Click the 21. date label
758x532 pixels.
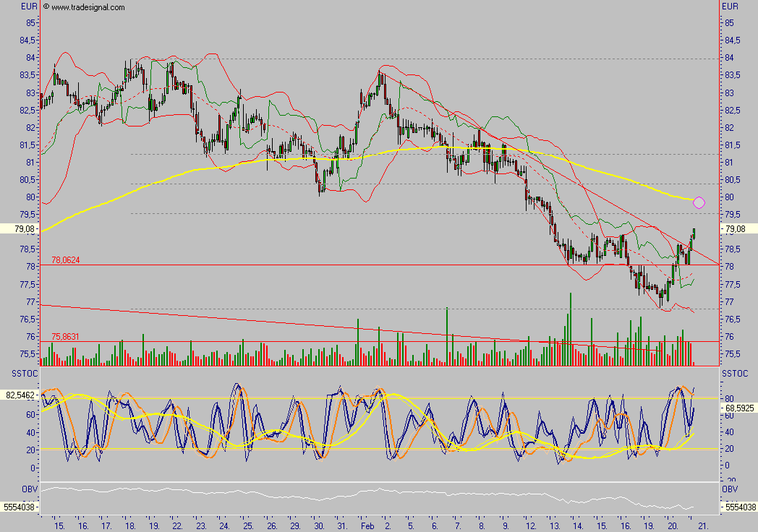(x=703, y=525)
